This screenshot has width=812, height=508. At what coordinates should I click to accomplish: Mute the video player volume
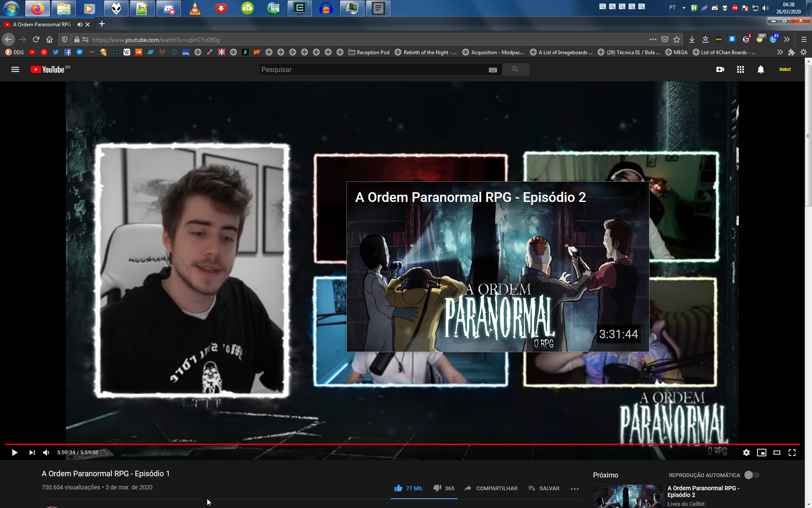(x=46, y=453)
